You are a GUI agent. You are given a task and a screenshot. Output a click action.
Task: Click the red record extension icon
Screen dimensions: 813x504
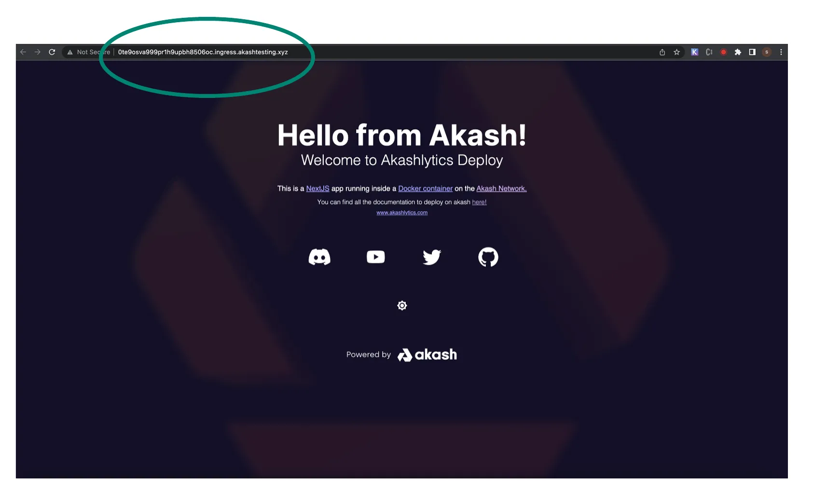(x=723, y=52)
